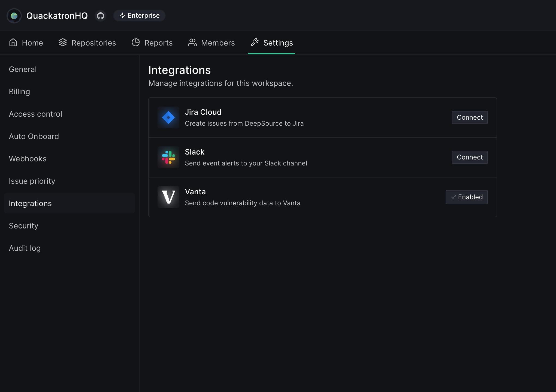Go to Access control settings
The width and height of the screenshot is (556, 392).
coord(35,114)
